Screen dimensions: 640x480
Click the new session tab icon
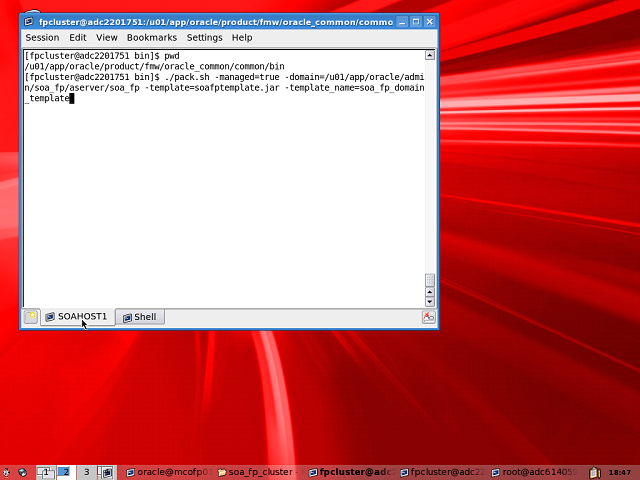pyautogui.click(x=31, y=317)
